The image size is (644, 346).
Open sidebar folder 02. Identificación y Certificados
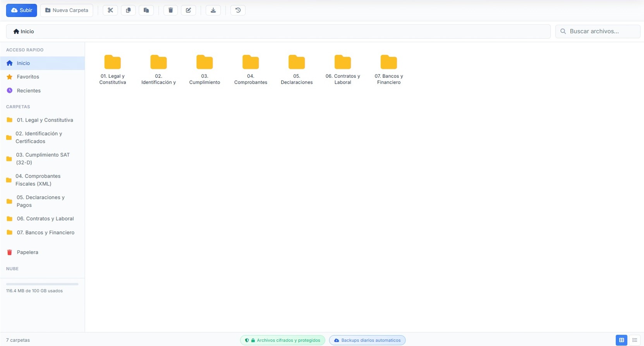click(42, 137)
